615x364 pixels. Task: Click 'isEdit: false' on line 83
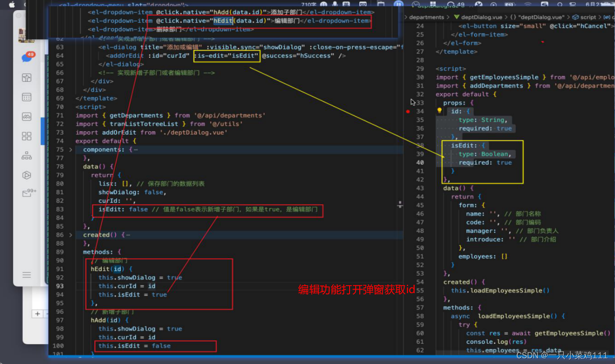[x=123, y=209]
